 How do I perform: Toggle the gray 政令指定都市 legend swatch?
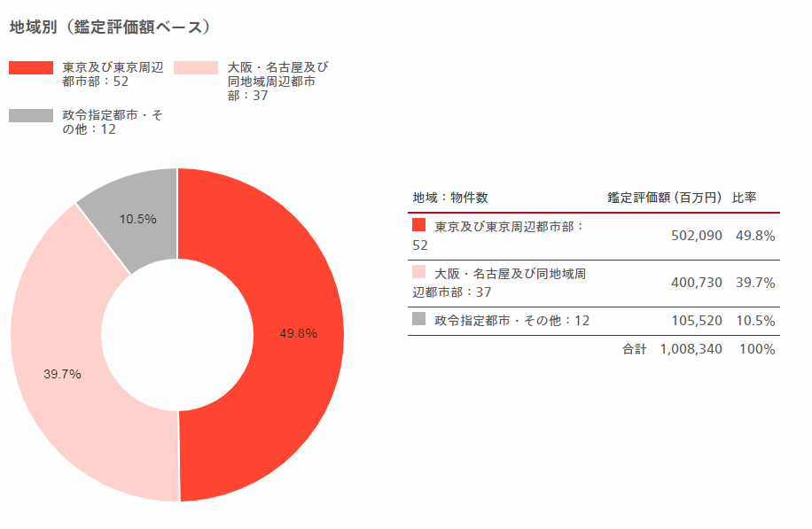tap(31, 115)
